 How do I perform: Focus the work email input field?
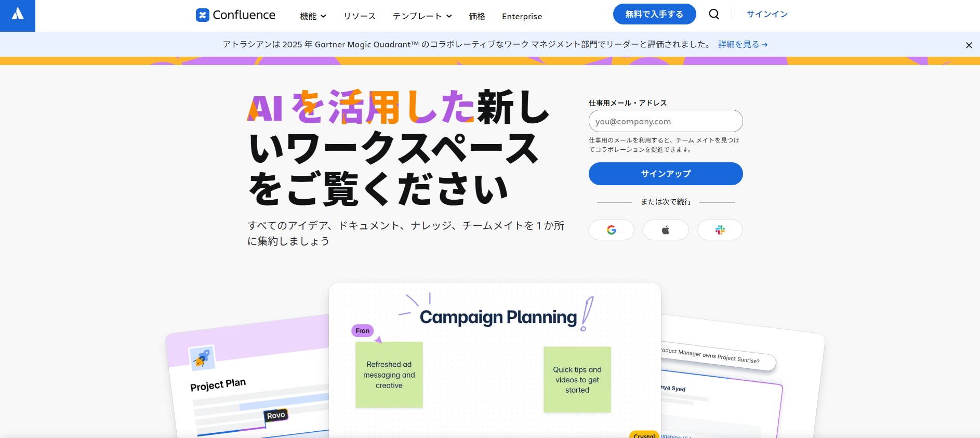coord(666,121)
